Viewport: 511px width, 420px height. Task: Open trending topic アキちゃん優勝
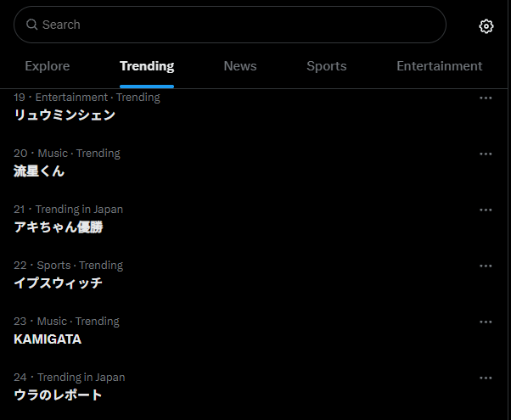point(59,227)
